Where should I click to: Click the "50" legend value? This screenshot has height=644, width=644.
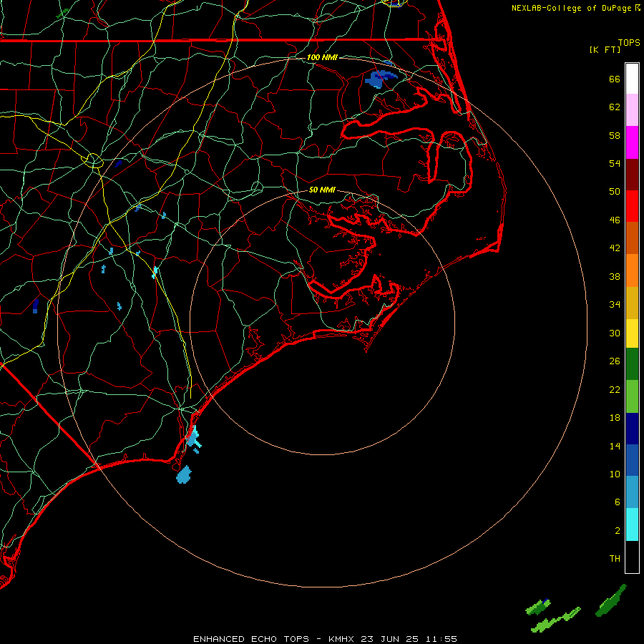[615, 192]
